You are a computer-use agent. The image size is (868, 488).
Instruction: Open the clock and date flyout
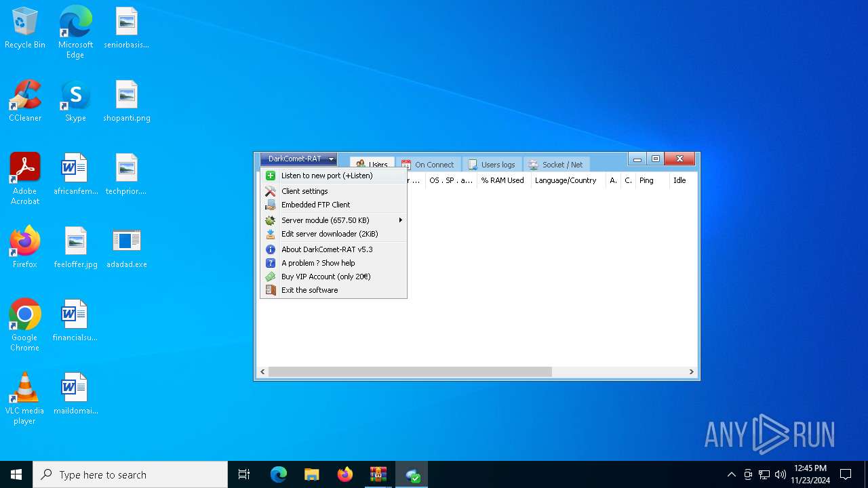click(810, 474)
